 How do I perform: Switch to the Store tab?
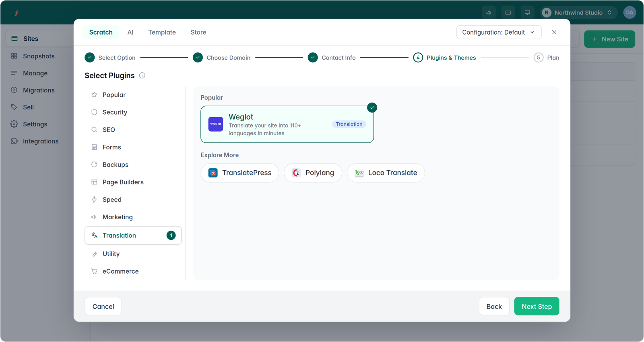(x=198, y=32)
